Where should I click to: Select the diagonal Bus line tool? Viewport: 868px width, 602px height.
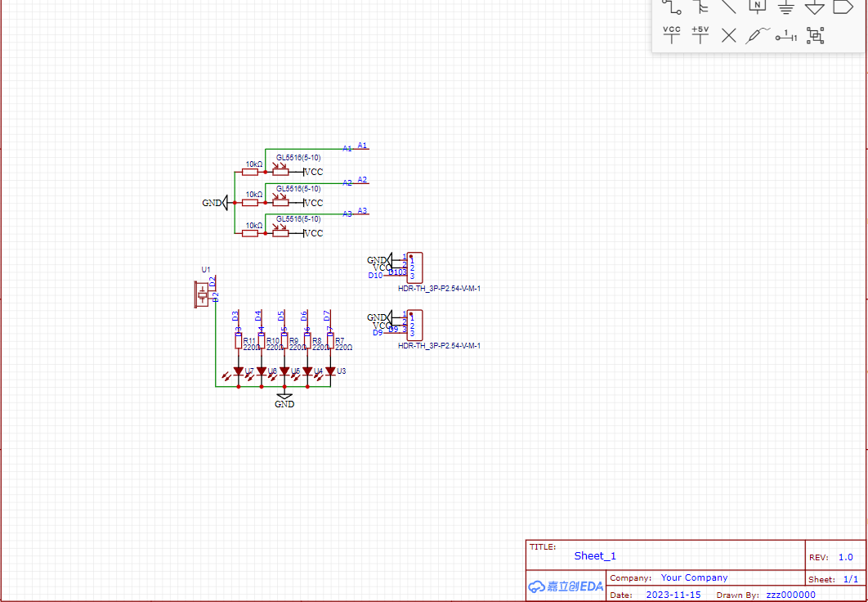point(729,6)
